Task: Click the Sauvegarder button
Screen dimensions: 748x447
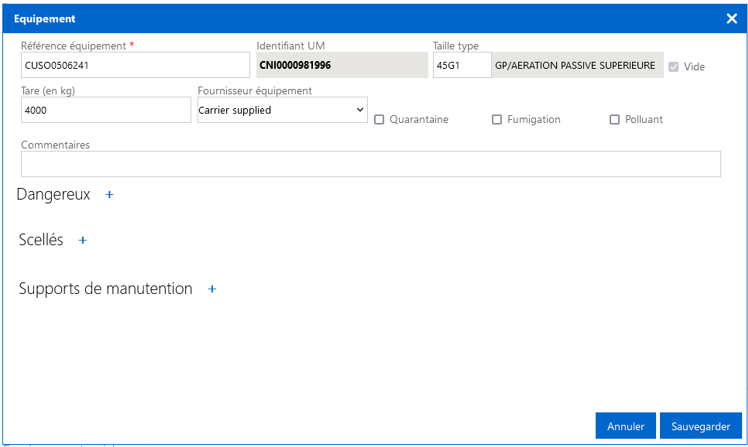Action: coord(701,426)
